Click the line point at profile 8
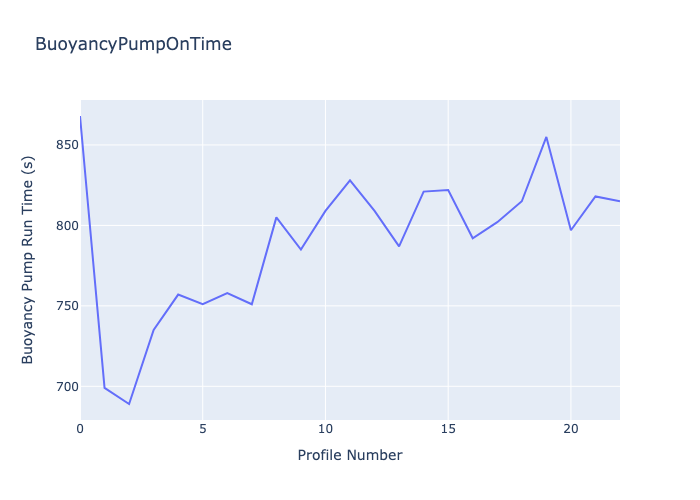Screen dimensions: 700x500 tap(276, 217)
